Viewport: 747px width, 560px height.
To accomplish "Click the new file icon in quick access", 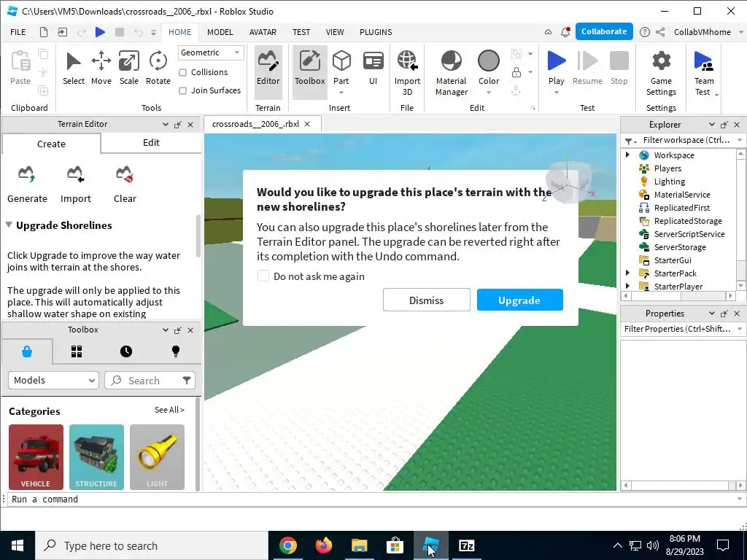I will (43, 32).
